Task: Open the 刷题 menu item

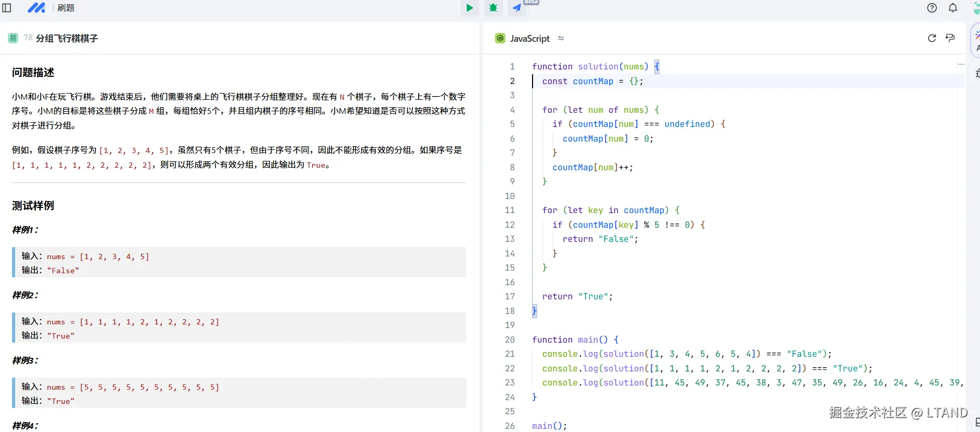Action: click(x=66, y=8)
